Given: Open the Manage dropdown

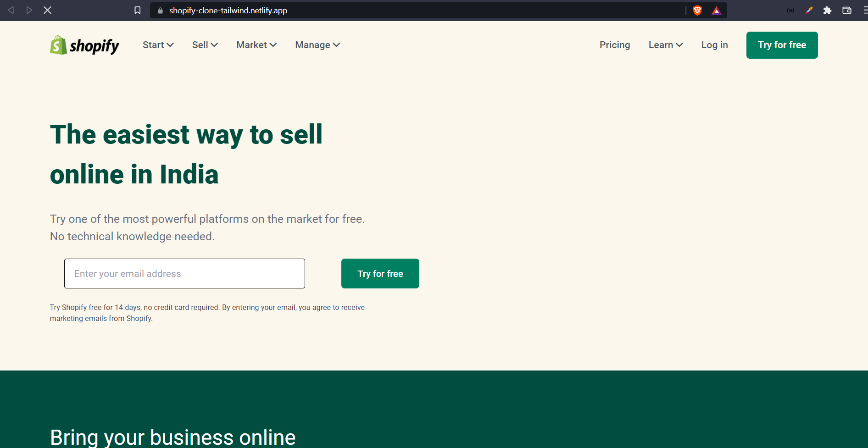Looking at the screenshot, I should tap(317, 45).
